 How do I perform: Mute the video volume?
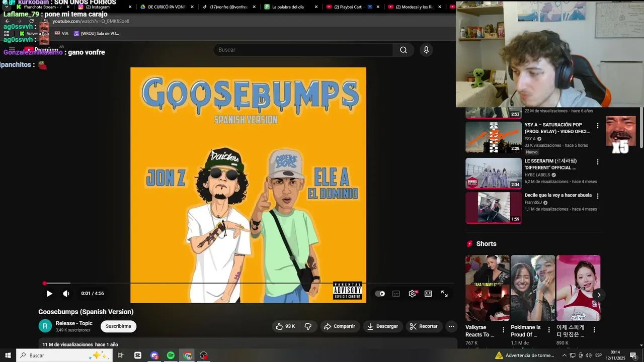coord(66,294)
